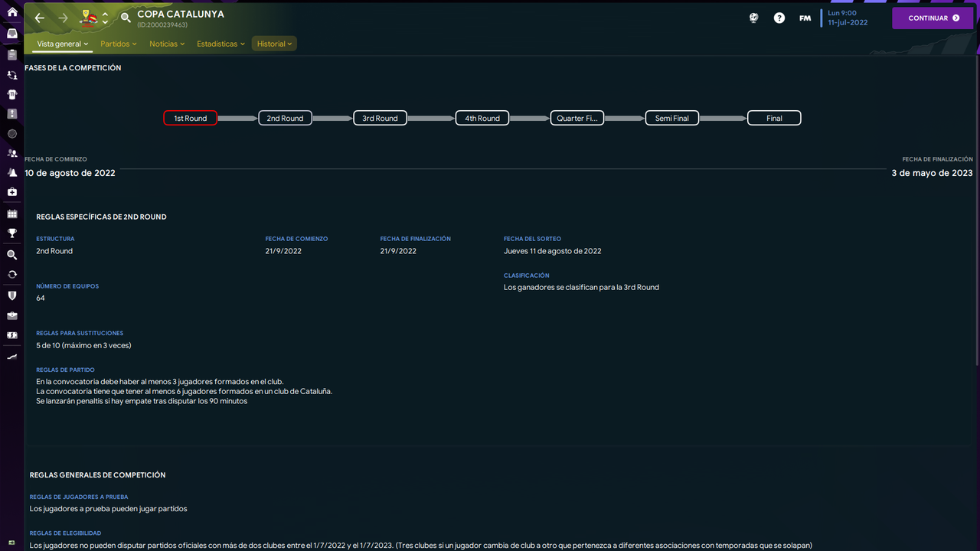Image resolution: width=980 pixels, height=551 pixels.
Task: Select the Final stage box
Action: [774, 118]
